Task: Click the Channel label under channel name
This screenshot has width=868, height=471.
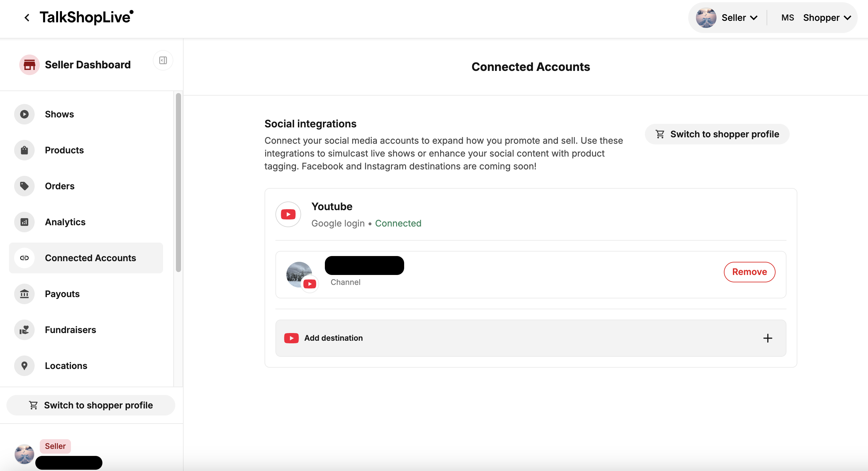Action: tap(345, 282)
